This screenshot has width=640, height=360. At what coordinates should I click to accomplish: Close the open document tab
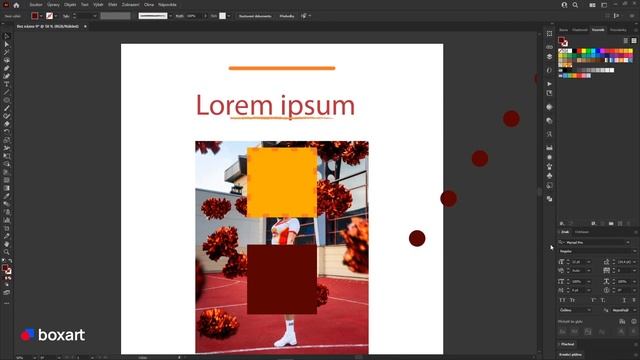85,26
